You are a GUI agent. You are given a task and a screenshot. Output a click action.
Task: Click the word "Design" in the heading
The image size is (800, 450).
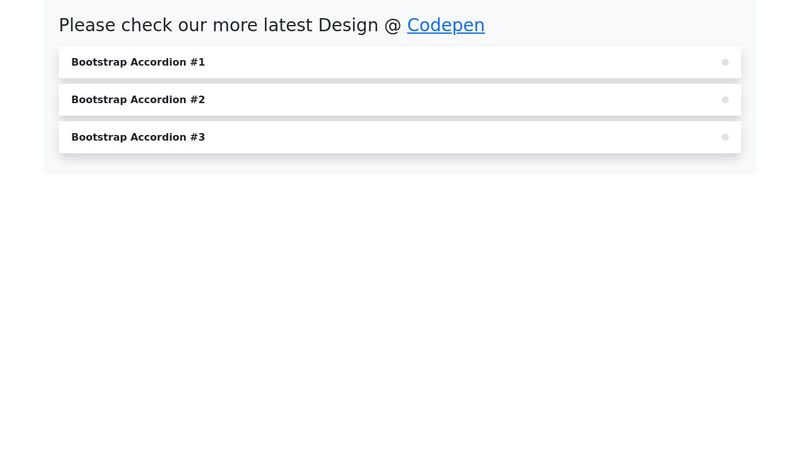tap(348, 25)
